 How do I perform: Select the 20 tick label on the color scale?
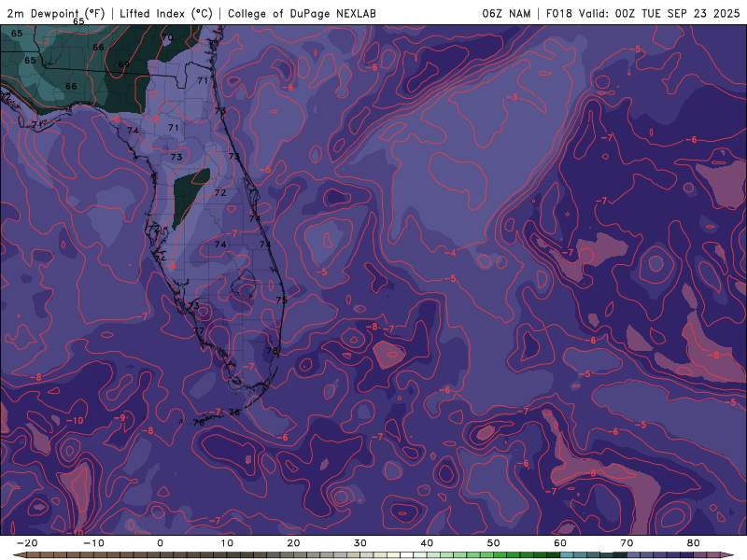click(293, 543)
